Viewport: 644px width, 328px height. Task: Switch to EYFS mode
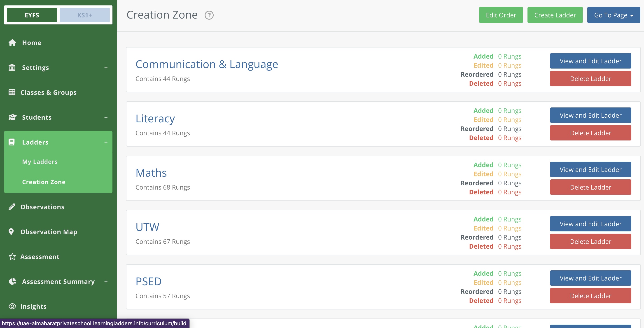pyautogui.click(x=32, y=15)
